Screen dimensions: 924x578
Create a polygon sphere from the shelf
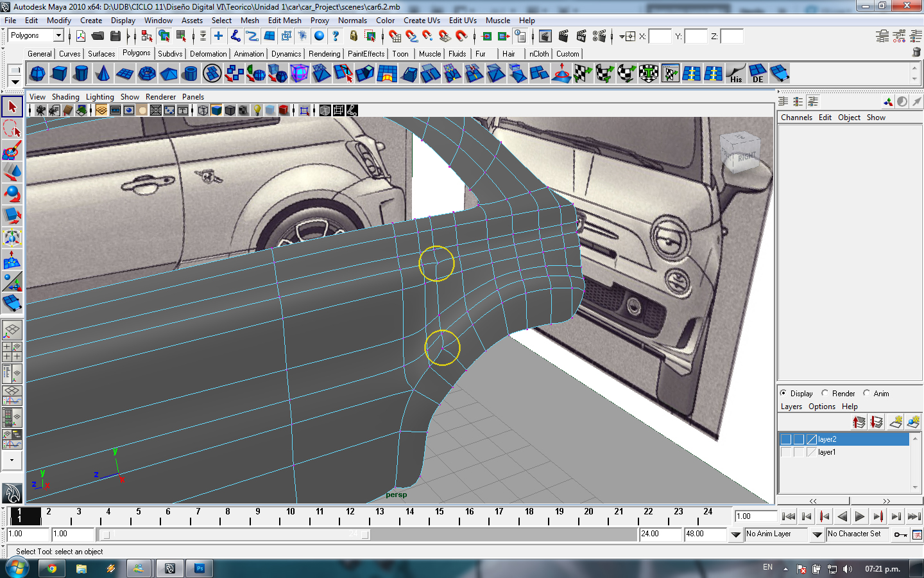tap(37, 74)
